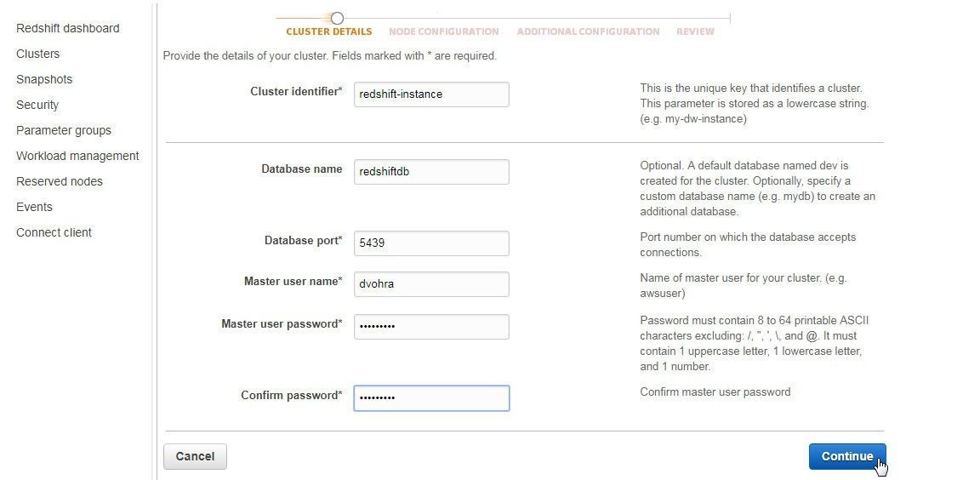Click the Master user password field
980x480 pixels.
coord(431,326)
